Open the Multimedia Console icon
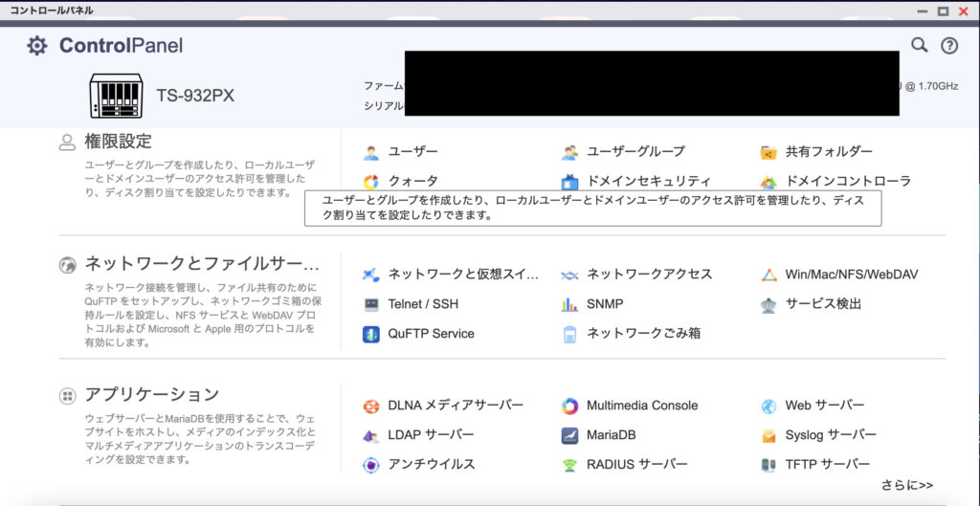This screenshot has width=980, height=506. [x=569, y=406]
